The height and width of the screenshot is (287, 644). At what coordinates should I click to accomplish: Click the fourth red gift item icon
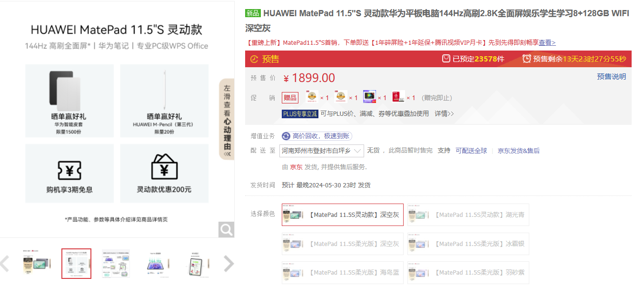[x=398, y=97]
